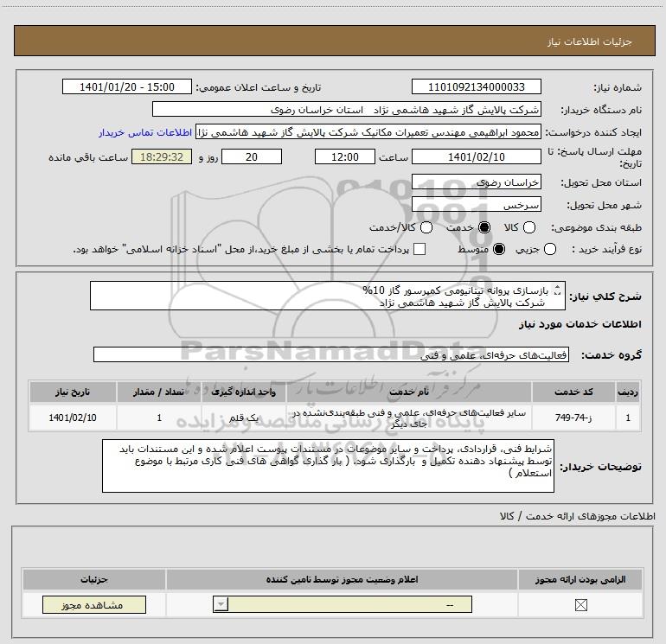
Task: Select the کالا radio button
Action: [528, 227]
